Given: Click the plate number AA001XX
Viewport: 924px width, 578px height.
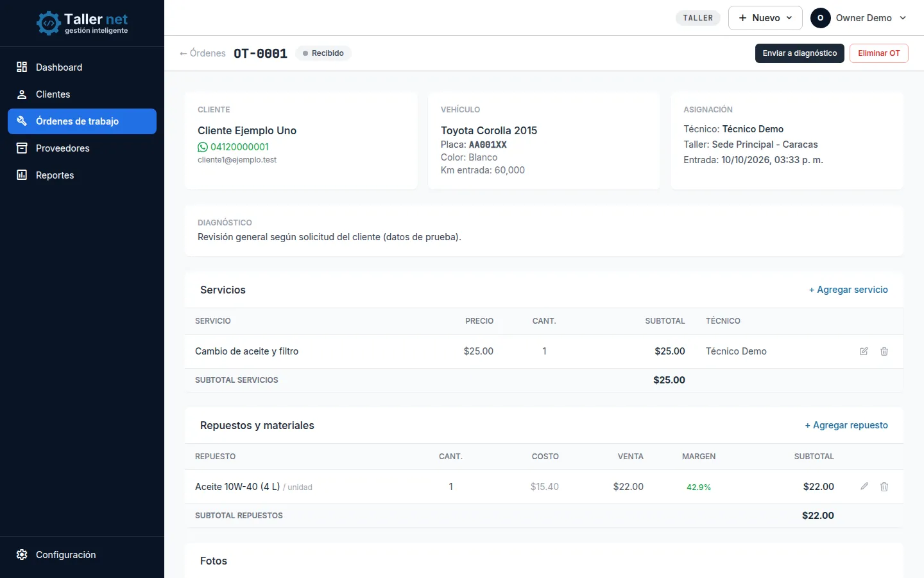Looking at the screenshot, I should [x=488, y=144].
